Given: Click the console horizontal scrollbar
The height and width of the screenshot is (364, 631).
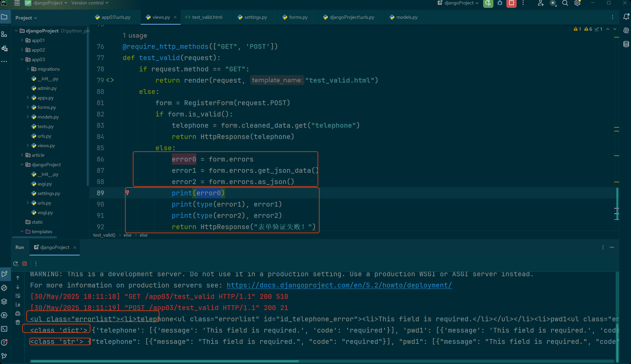Looking at the screenshot, I should pyautogui.click(x=165, y=361).
